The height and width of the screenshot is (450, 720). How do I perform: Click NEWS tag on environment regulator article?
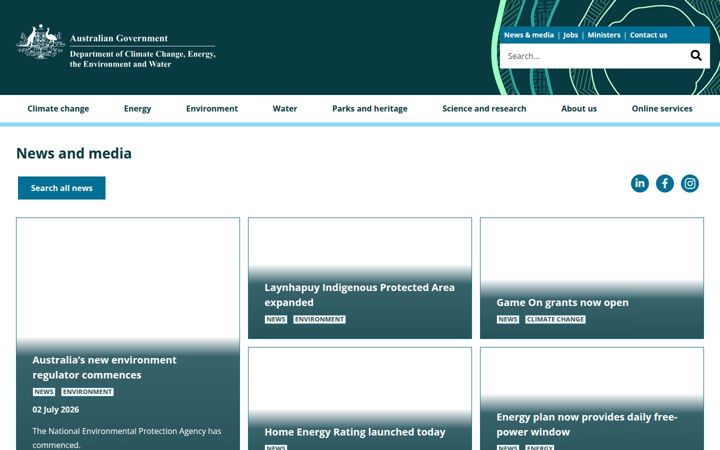point(44,392)
